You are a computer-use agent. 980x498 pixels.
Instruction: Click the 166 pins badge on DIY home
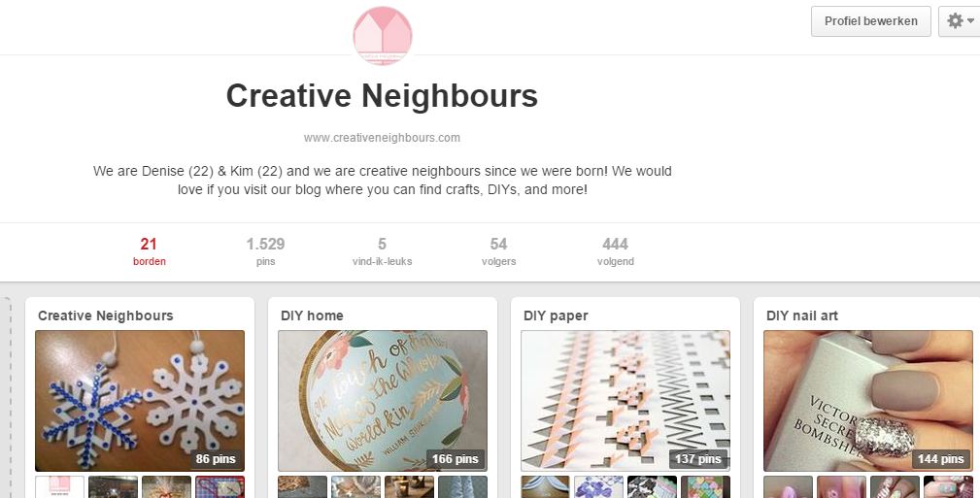click(x=455, y=458)
